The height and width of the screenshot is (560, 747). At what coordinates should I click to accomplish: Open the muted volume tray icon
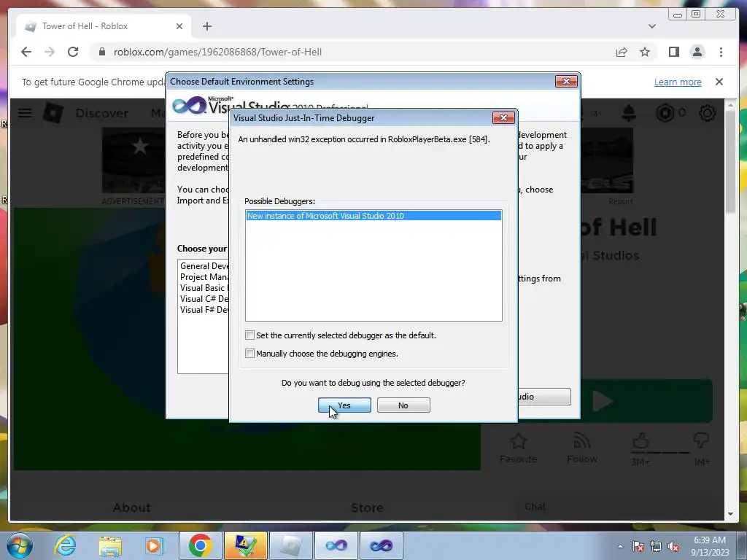click(x=673, y=546)
